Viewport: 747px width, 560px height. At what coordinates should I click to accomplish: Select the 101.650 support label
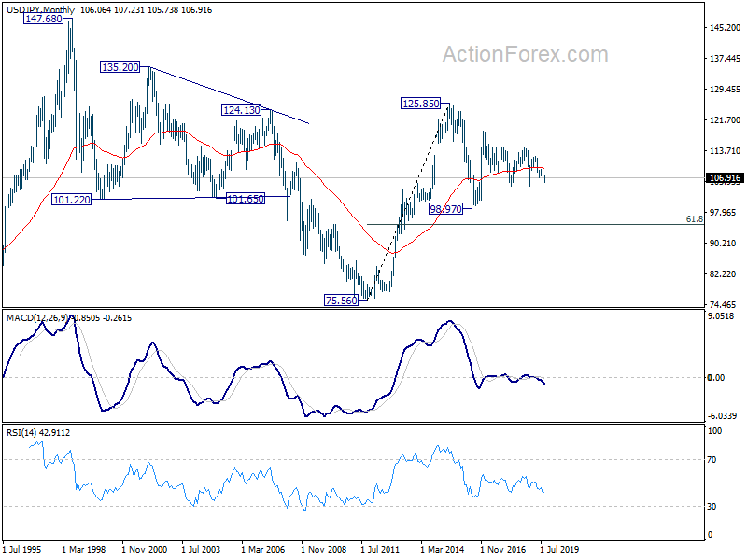[245, 199]
